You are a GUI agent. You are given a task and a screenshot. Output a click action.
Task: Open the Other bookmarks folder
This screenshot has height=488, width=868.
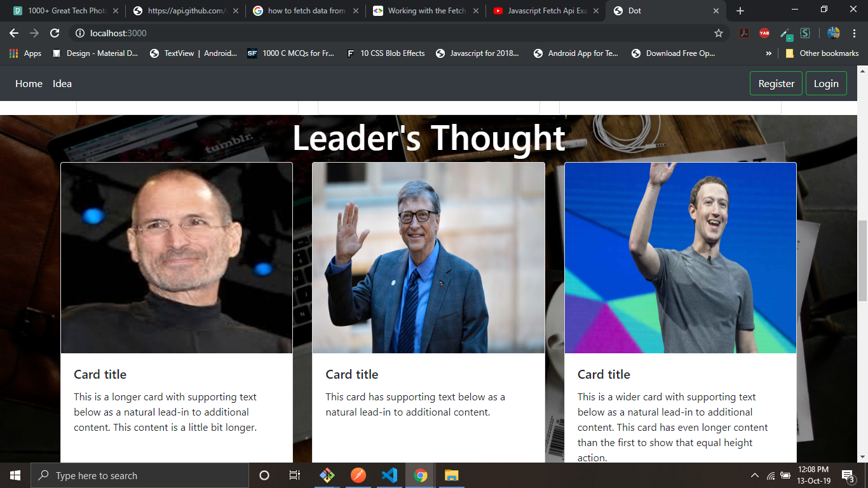[822, 53]
